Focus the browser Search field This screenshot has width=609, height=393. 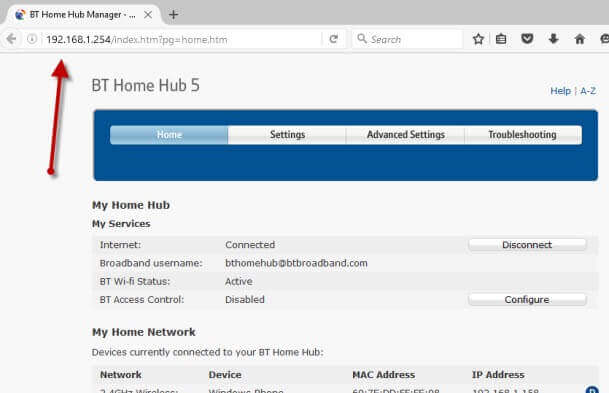click(x=407, y=39)
